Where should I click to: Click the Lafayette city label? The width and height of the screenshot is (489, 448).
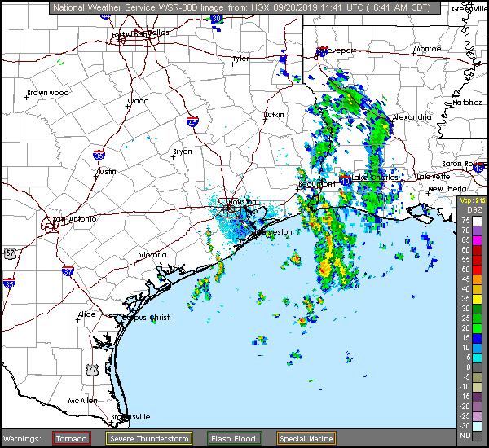click(434, 177)
